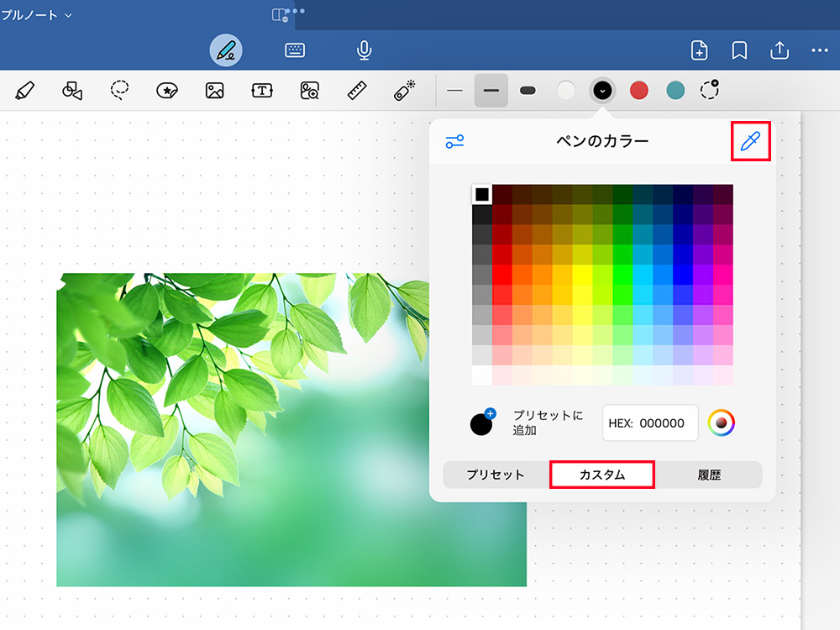Open the image zoom search tool
Viewport: 840px width, 630px height.
pyautogui.click(x=310, y=91)
